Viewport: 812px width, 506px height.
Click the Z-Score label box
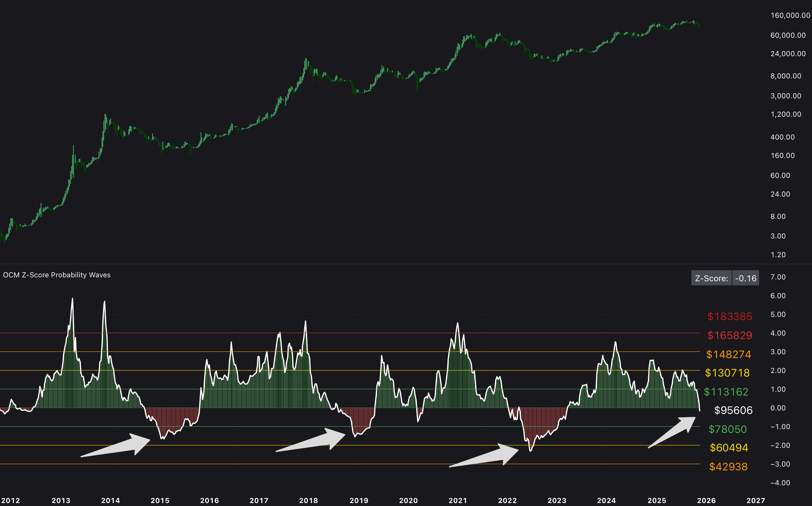(x=711, y=278)
